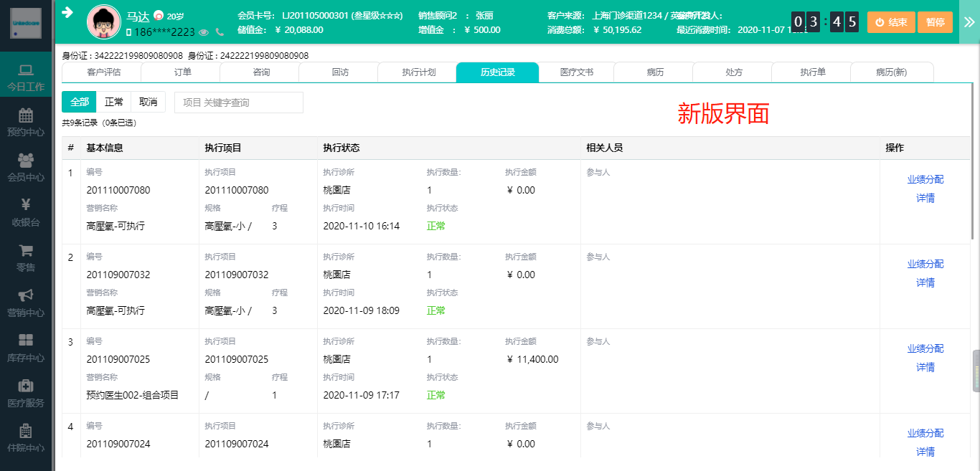The image size is (980, 471).
Task: Open the 医疗服务 medical kit section
Action: pos(26,394)
